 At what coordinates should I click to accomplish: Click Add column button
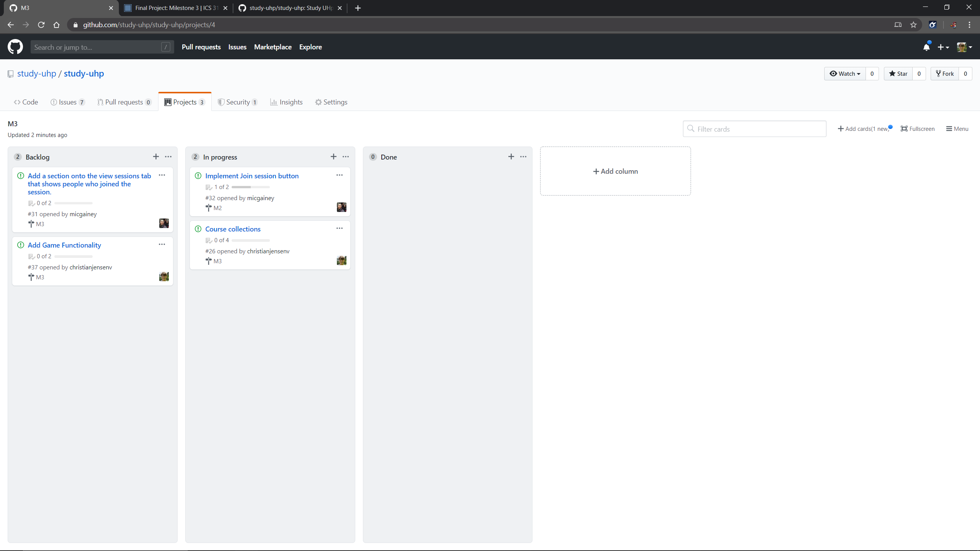click(x=614, y=171)
